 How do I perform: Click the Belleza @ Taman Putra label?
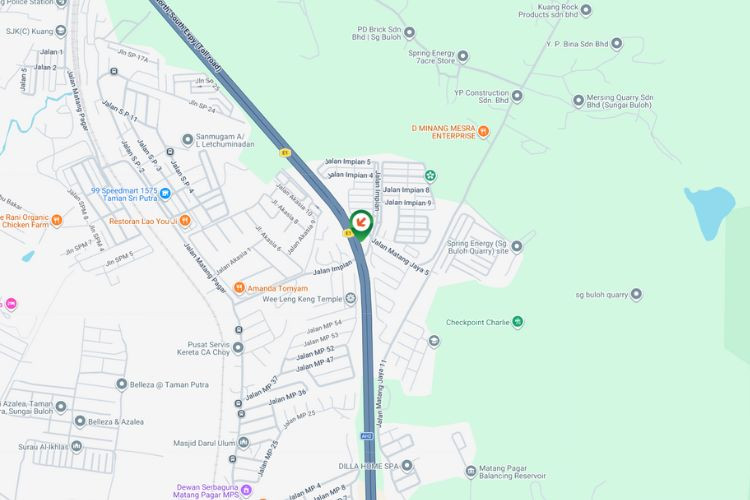click(x=169, y=384)
